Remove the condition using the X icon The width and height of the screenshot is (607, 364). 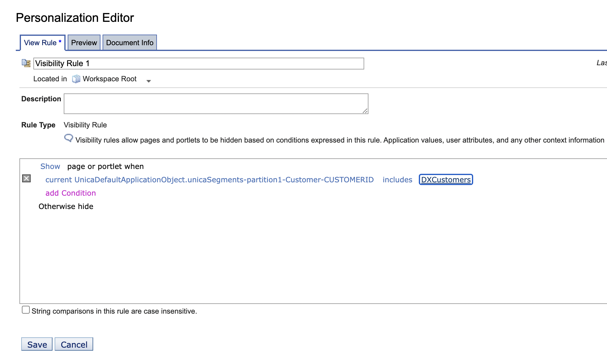pos(27,179)
